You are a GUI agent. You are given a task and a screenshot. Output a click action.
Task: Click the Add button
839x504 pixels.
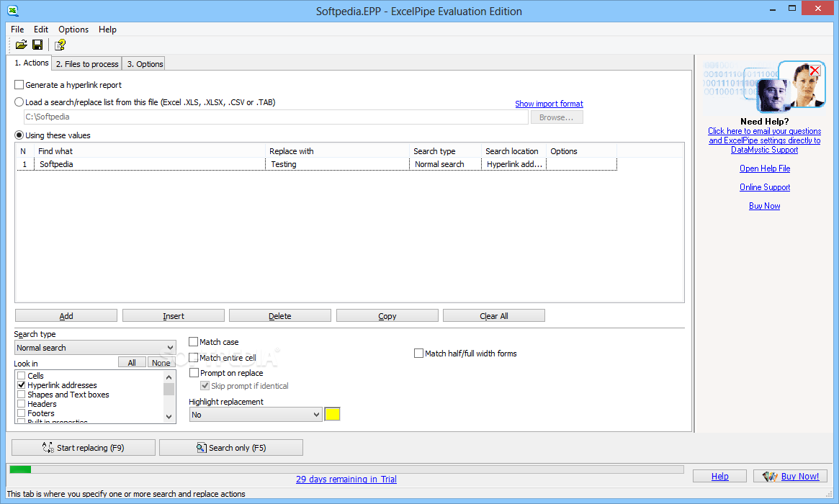coord(66,315)
